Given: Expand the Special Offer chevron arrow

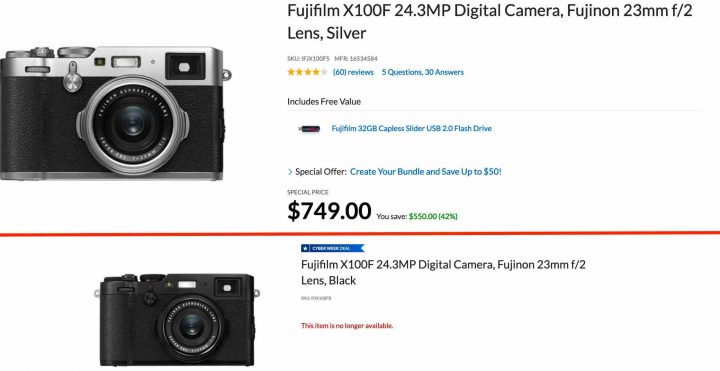Looking at the screenshot, I should (x=290, y=172).
